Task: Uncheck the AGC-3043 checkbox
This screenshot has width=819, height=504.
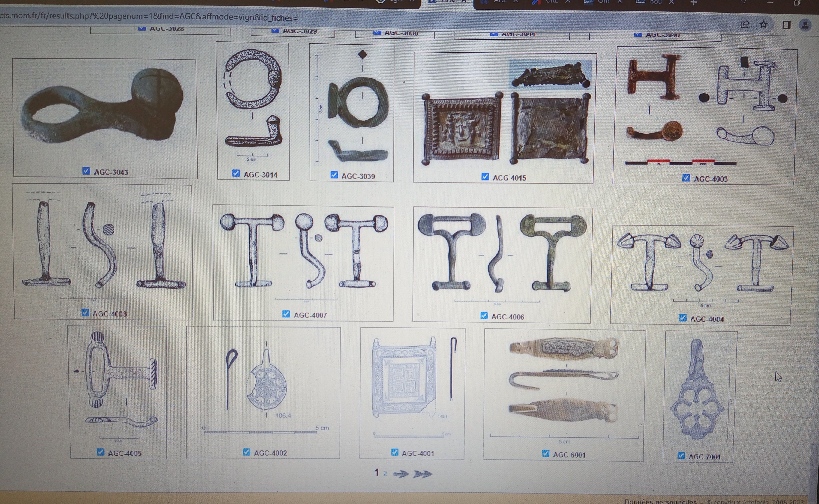Action: click(x=86, y=171)
